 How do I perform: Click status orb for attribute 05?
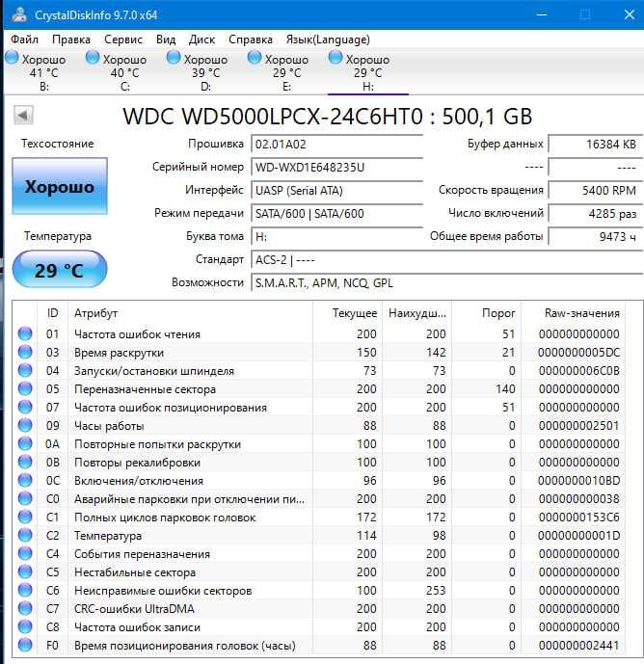(x=25, y=388)
